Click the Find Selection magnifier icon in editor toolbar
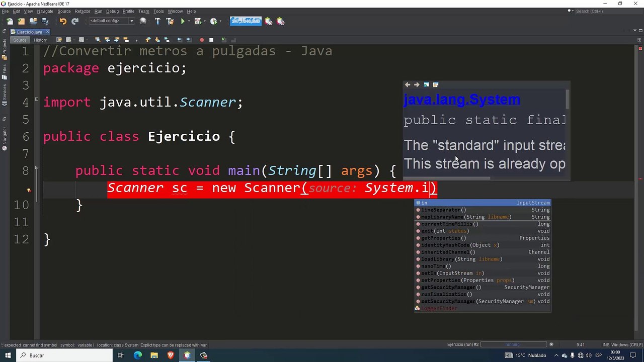644x362 pixels. pyautogui.click(x=98, y=40)
